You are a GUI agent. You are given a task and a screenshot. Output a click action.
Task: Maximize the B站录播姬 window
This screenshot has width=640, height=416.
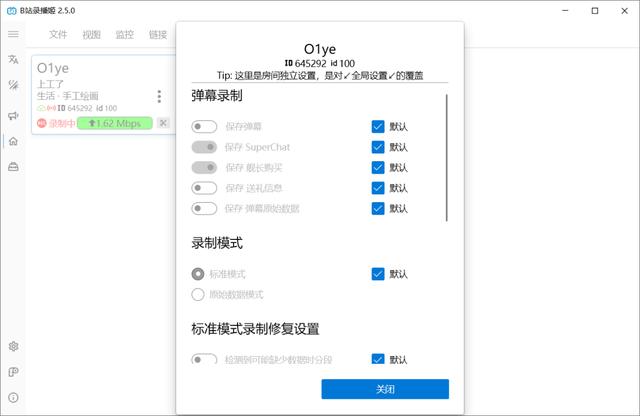595,11
